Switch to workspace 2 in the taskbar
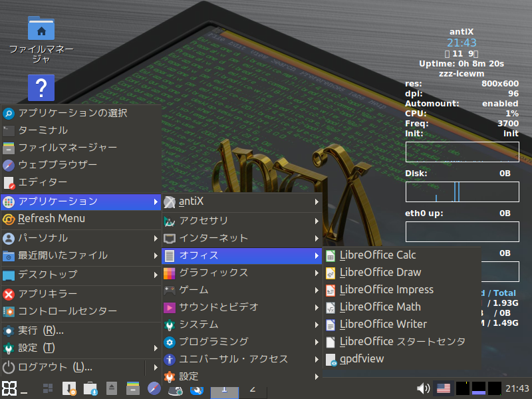532x399 pixels. tap(253, 392)
